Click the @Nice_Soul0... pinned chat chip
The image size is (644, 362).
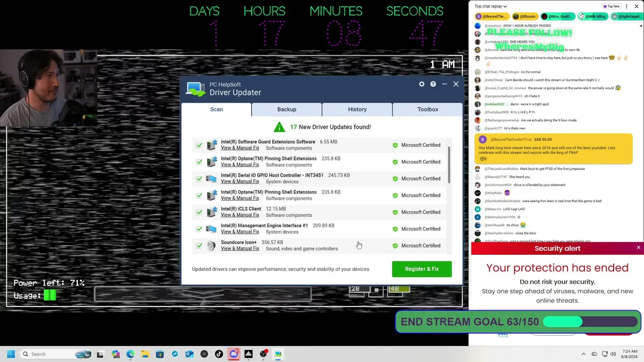[x=557, y=17]
